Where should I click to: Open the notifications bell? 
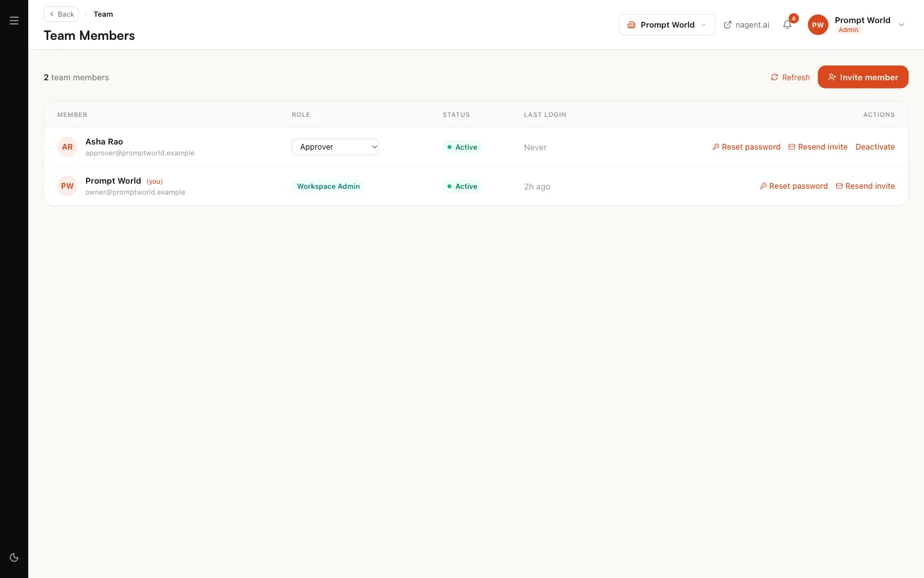(x=787, y=24)
